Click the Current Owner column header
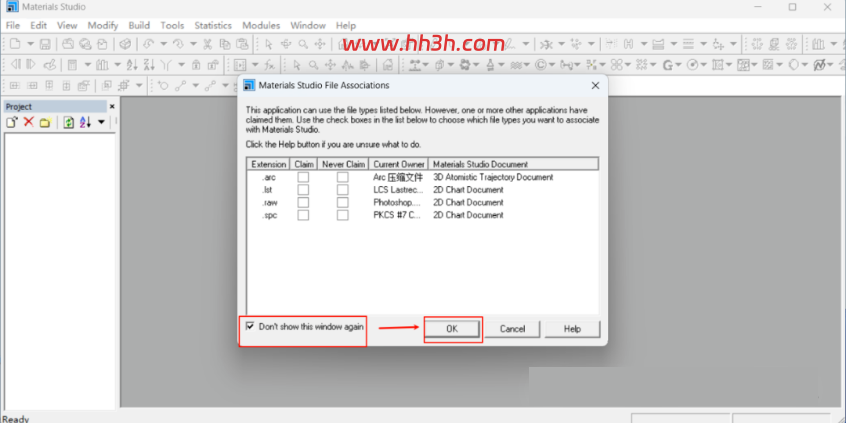Viewport: 846px width, 423px height. tap(399, 164)
